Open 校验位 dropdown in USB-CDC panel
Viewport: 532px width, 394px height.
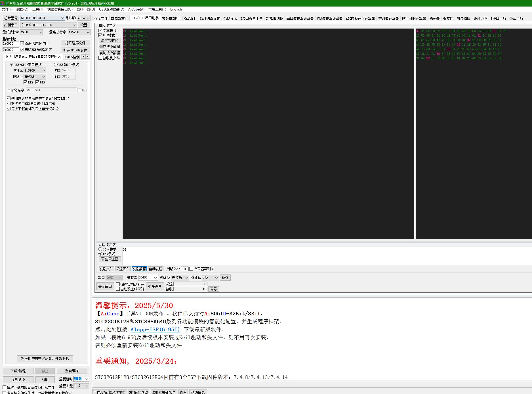point(35,77)
